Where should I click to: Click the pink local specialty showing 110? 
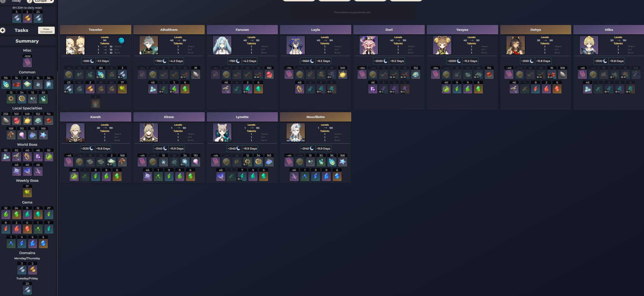[22, 133]
